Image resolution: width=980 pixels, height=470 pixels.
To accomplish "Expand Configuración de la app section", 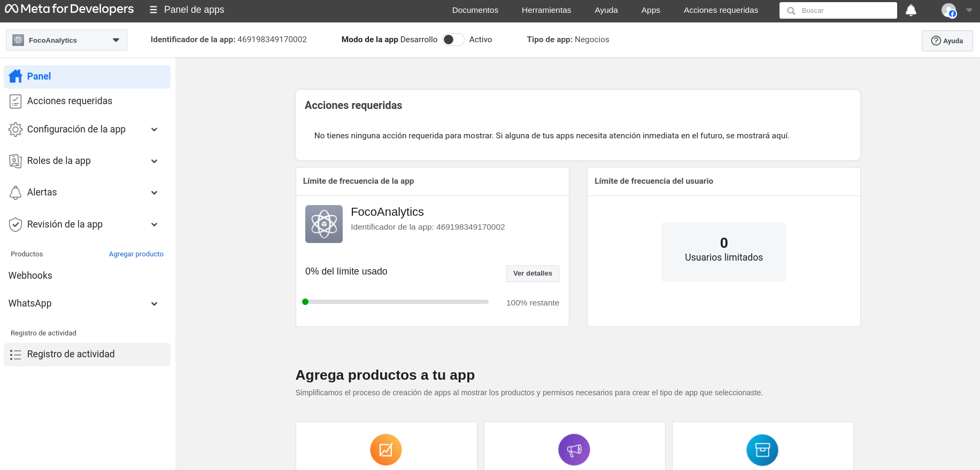I will (155, 129).
